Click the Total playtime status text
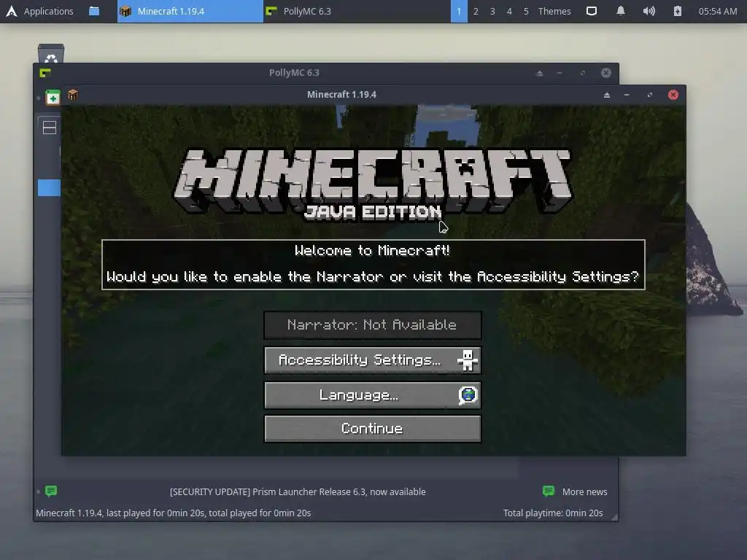Image resolution: width=747 pixels, height=560 pixels. click(553, 513)
